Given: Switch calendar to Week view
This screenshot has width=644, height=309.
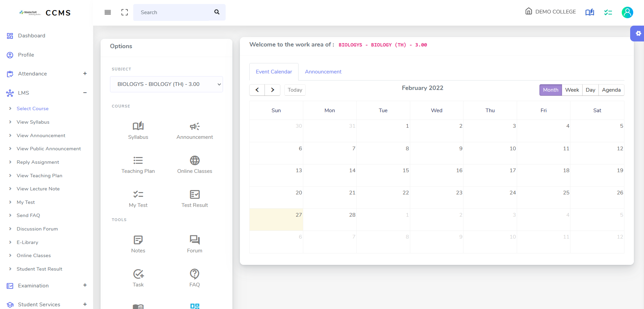Looking at the screenshot, I should 572,90.
